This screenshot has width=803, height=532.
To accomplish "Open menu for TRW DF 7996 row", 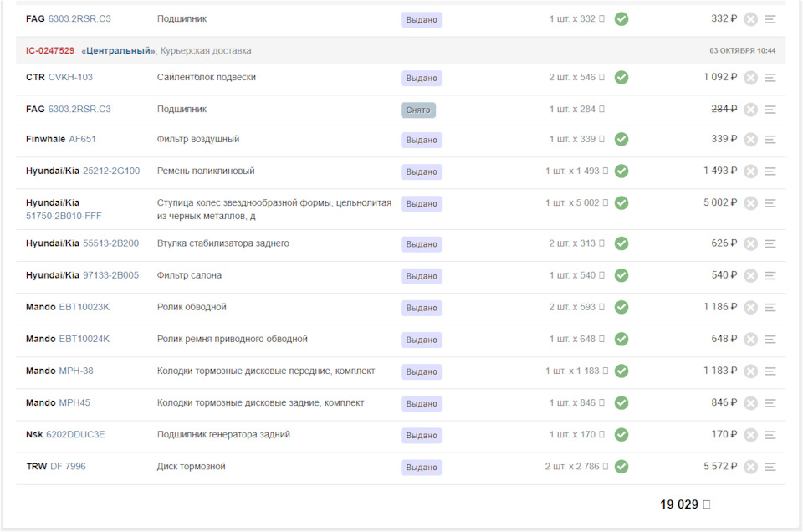I will [770, 467].
